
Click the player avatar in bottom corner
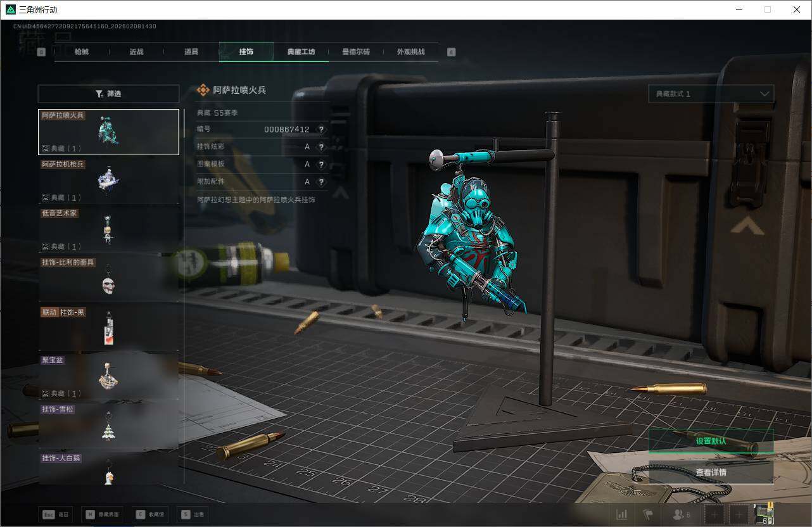click(764, 514)
